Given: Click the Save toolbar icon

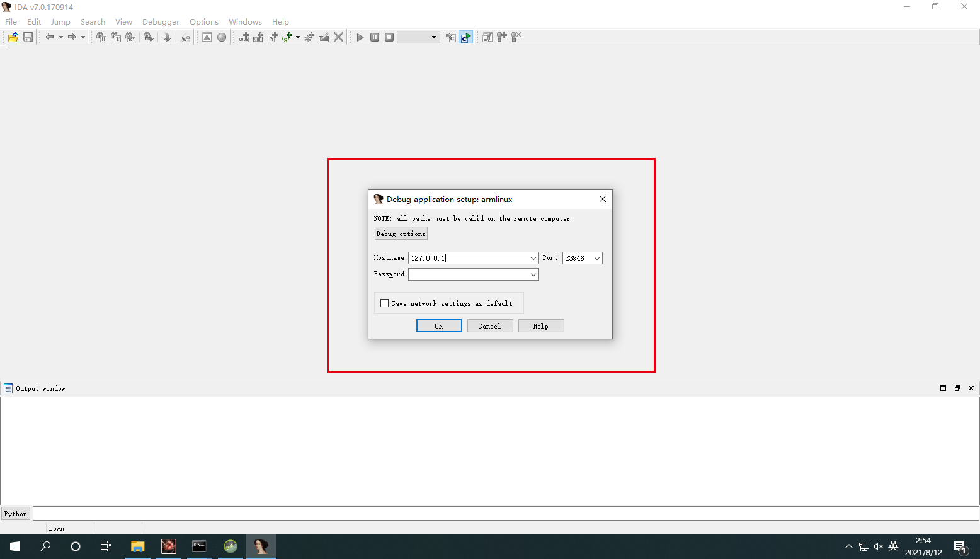Looking at the screenshot, I should [x=28, y=37].
